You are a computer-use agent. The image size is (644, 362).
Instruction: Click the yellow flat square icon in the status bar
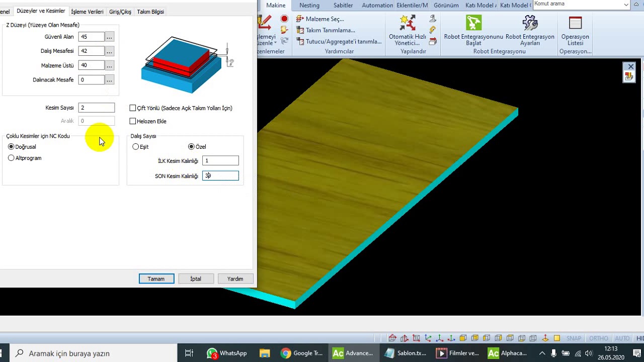pos(557,338)
